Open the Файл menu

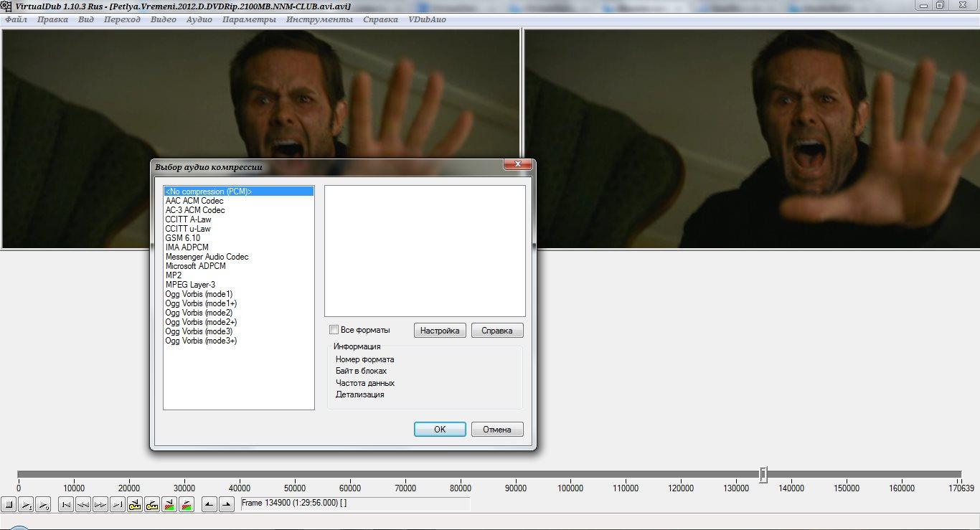point(16,19)
